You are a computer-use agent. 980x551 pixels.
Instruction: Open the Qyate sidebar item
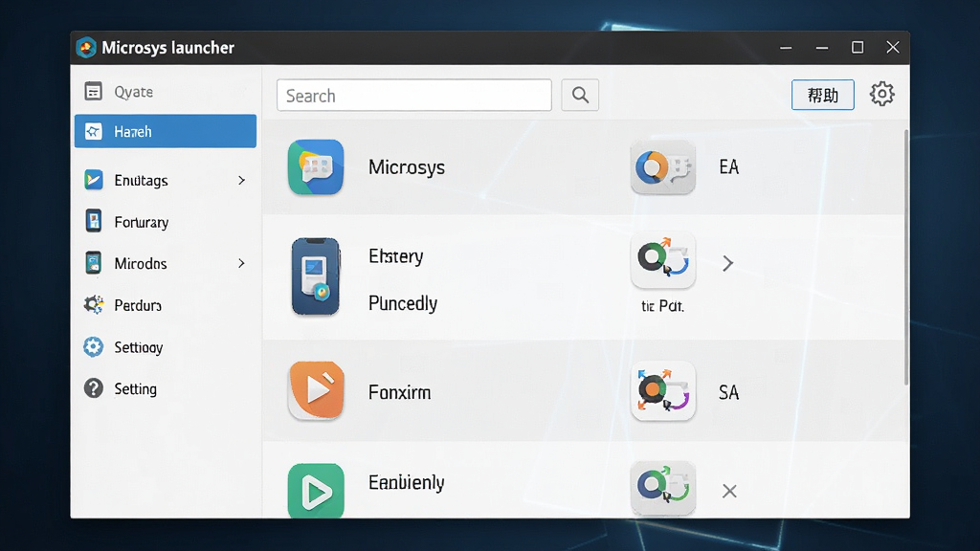(x=165, y=92)
